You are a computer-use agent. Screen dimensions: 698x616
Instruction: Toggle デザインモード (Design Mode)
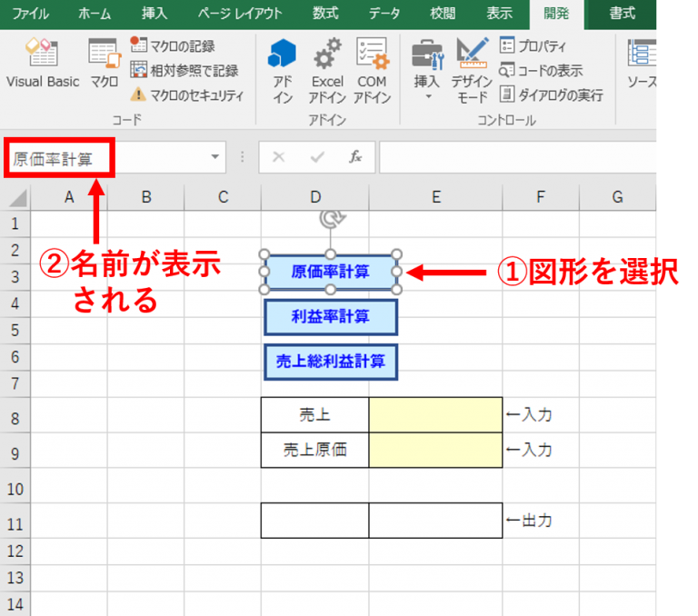click(x=472, y=72)
